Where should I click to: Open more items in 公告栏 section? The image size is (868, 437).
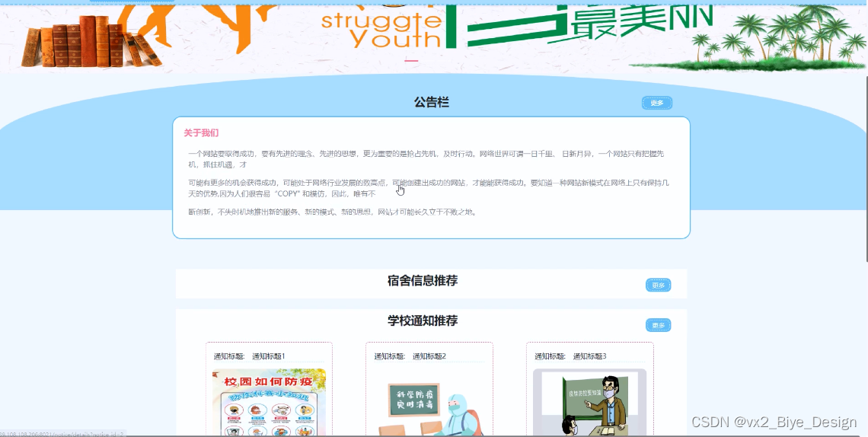click(x=656, y=103)
